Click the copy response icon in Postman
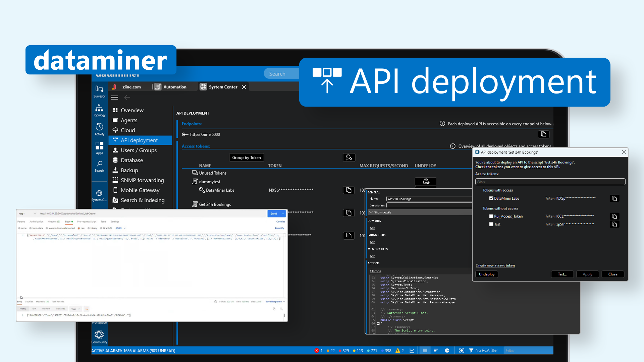Screen dimensions: 644x362 (274, 309)
